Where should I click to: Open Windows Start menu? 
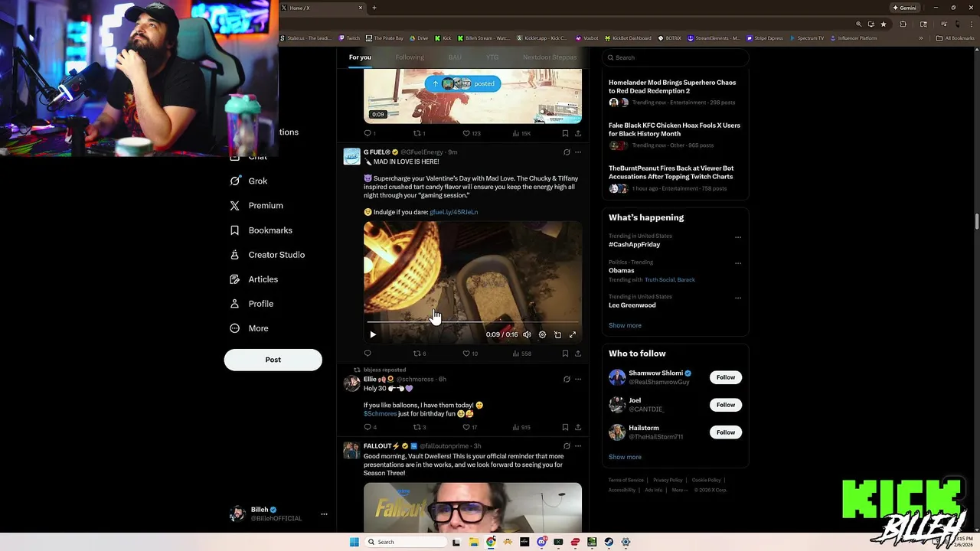click(x=354, y=542)
